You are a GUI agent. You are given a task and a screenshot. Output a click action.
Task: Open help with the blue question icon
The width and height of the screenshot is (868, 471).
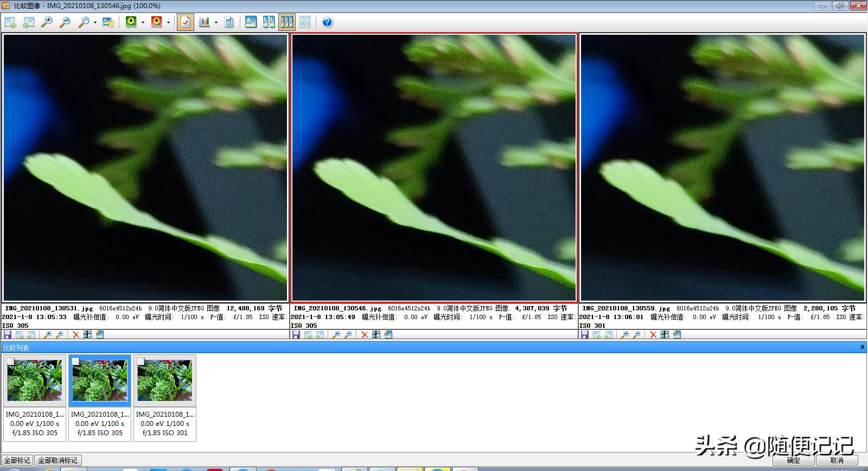coord(327,22)
